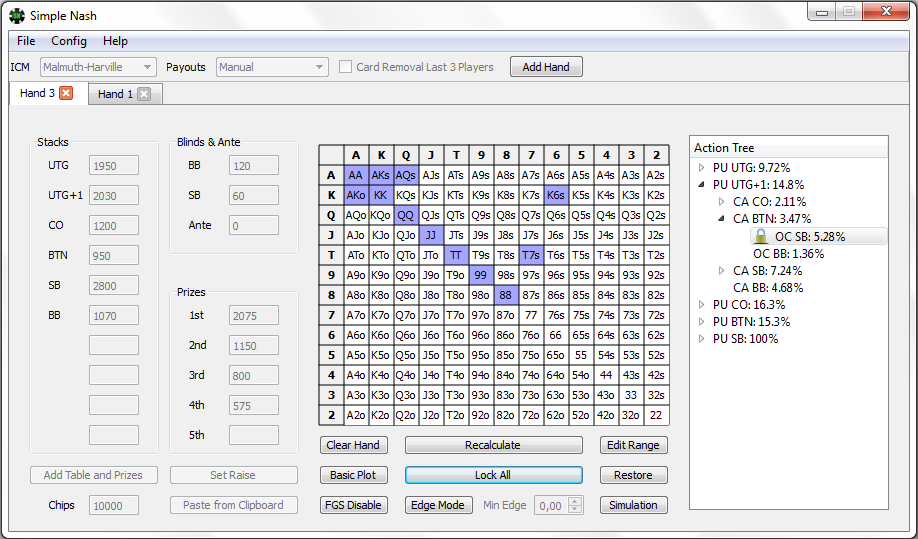Click the Basic Plot button
918x539 pixels.
tap(354, 475)
